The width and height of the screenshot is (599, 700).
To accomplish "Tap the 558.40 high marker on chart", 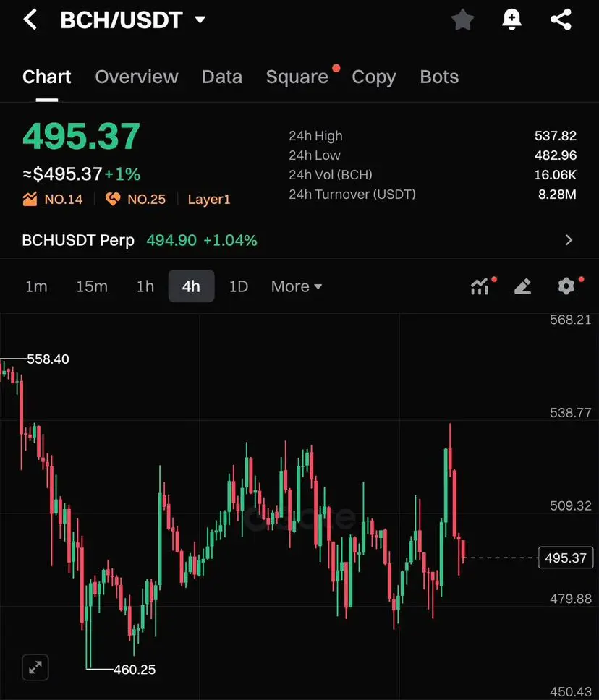I will pos(48,359).
